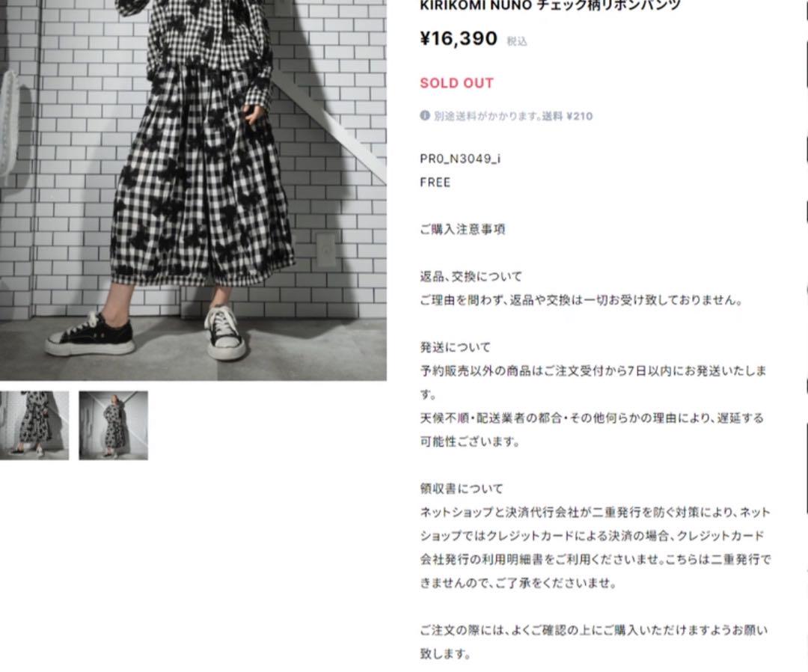
Task: Click the 7日以内 shipping time sentence
Action: point(593,382)
